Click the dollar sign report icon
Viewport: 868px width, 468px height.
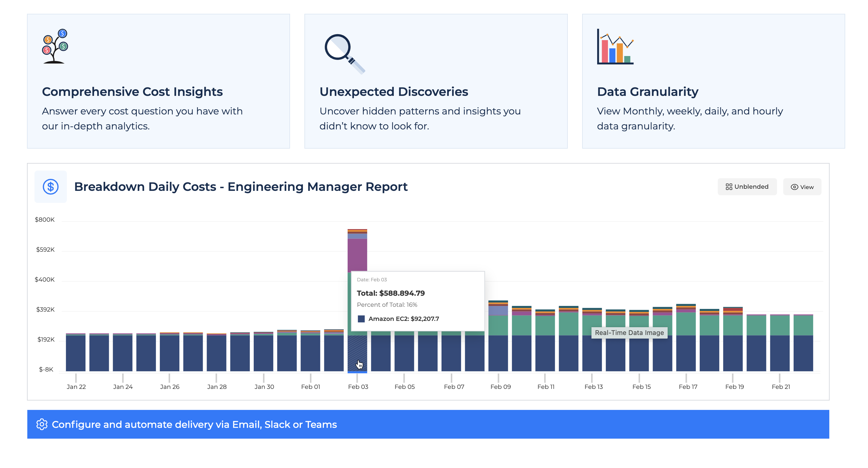click(51, 187)
